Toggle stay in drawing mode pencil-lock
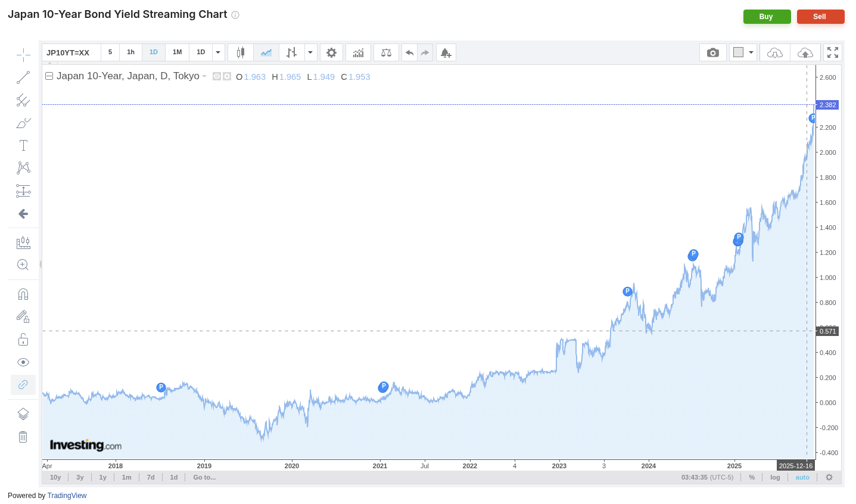This screenshot has width=856, height=504. pyautogui.click(x=23, y=317)
